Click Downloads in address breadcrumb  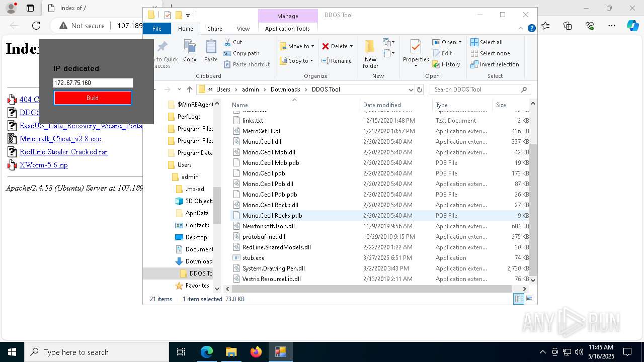pos(285,89)
